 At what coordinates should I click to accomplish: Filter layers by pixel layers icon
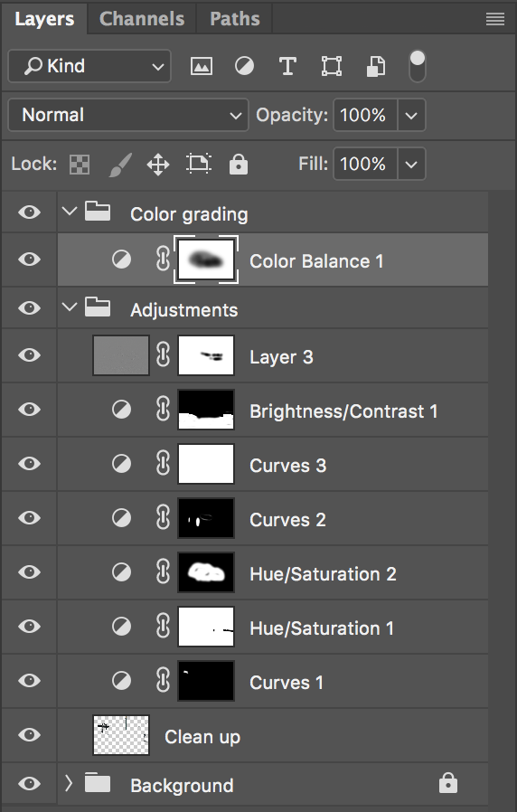[x=202, y=66]
